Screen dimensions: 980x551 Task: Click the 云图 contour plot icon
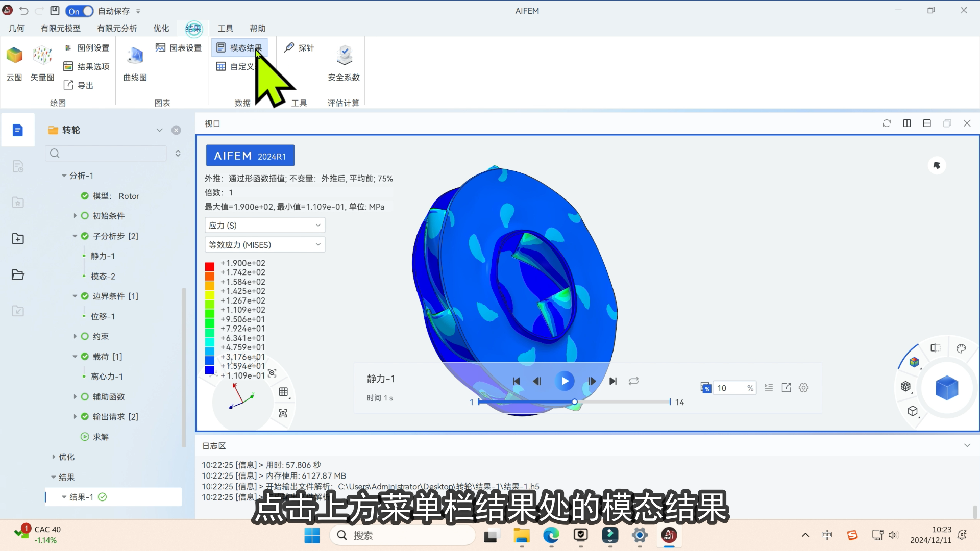(x=14, y=56)
